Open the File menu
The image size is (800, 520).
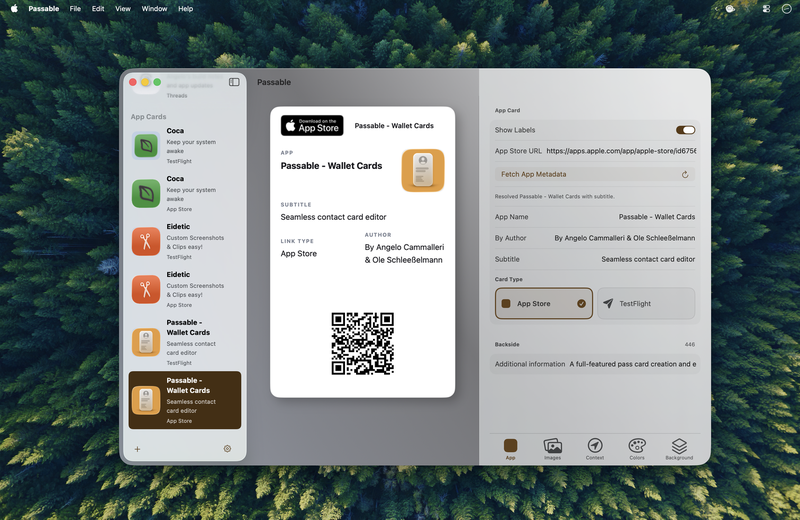75,9
